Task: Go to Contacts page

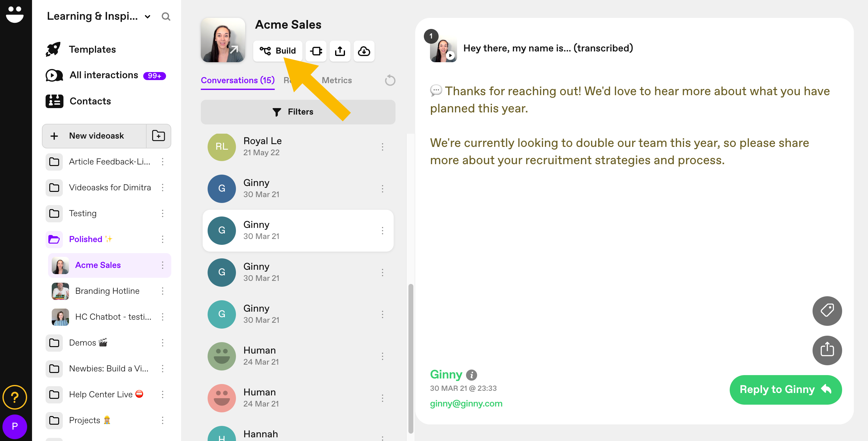Action: click(78, 101)
